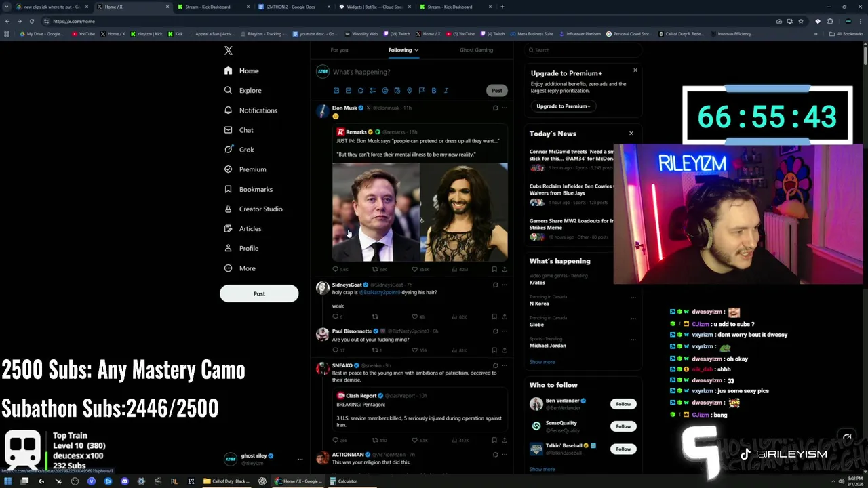The height and width of the screenshot is (488, 868).
Task: Share the Elon Musk post
Action: [505, 269]
